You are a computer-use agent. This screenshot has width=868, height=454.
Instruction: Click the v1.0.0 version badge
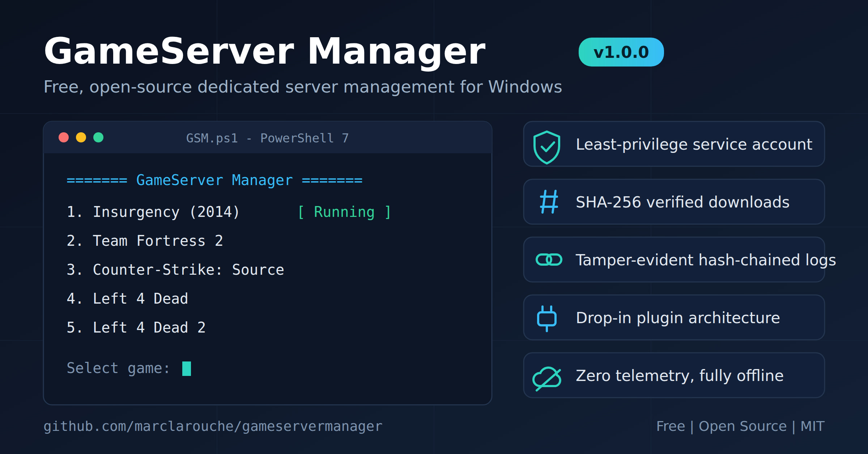point(621,52)
